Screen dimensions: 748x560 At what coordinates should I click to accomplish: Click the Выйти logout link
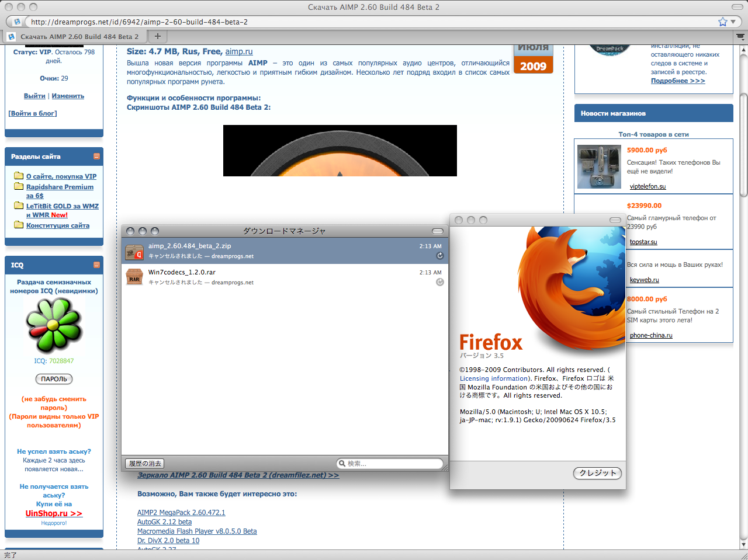tap(34, 96)
